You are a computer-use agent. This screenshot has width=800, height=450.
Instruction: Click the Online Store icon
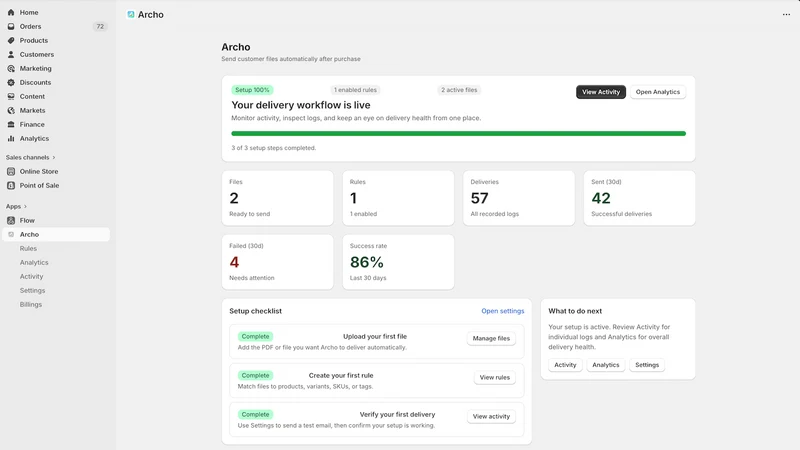[x=11, y=171]
